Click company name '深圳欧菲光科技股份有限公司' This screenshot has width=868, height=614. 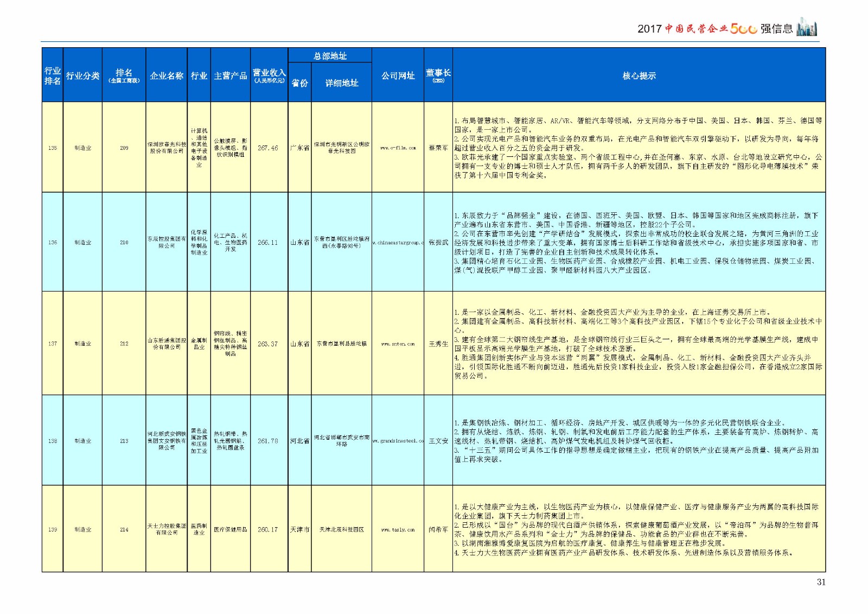167,148
